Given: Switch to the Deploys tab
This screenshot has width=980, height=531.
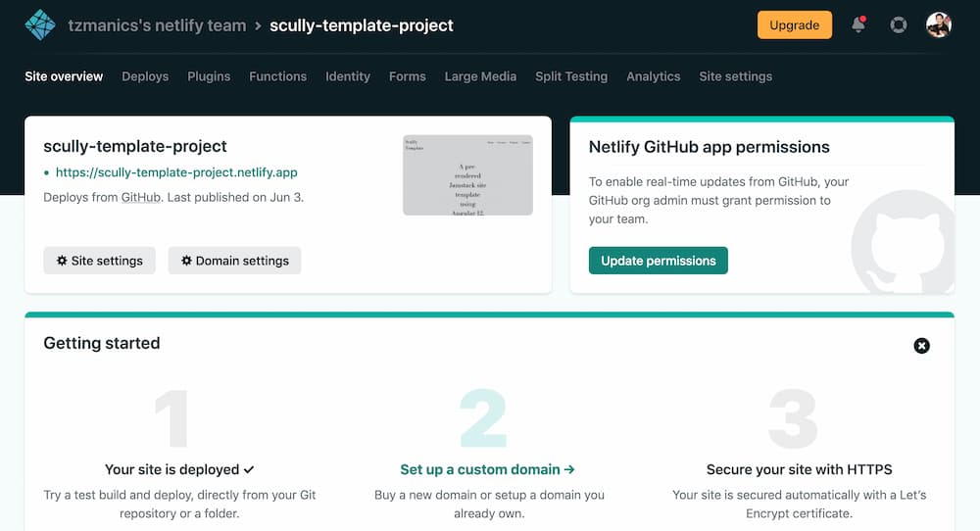Looking at the screenshot, I should coord(145,76).
